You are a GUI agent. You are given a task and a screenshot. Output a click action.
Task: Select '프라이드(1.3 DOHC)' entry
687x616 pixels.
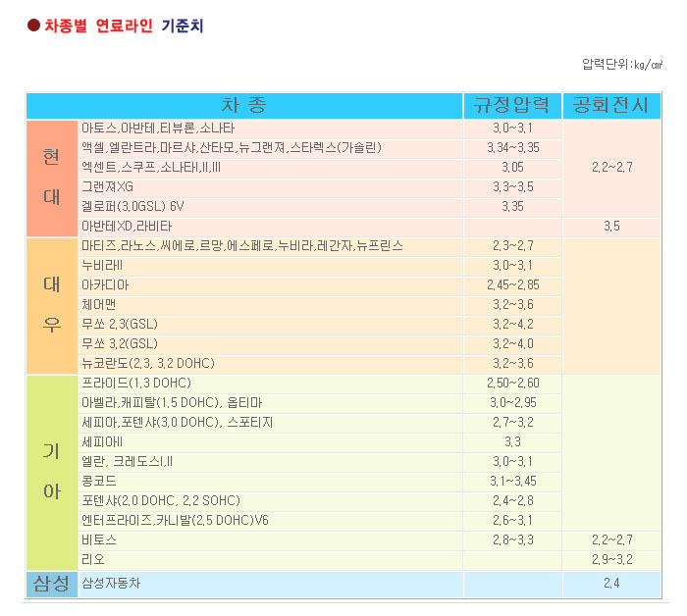pyautogui.click(x=136, y=384)
